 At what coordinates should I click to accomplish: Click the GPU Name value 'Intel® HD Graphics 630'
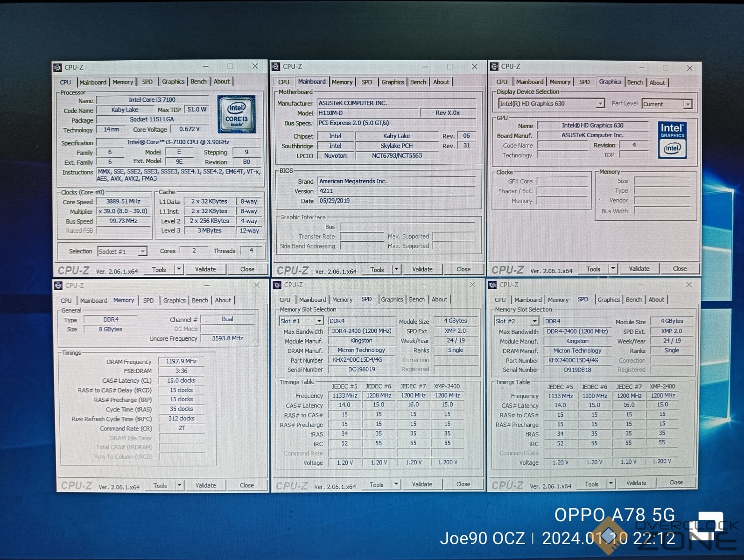[593, 125]
